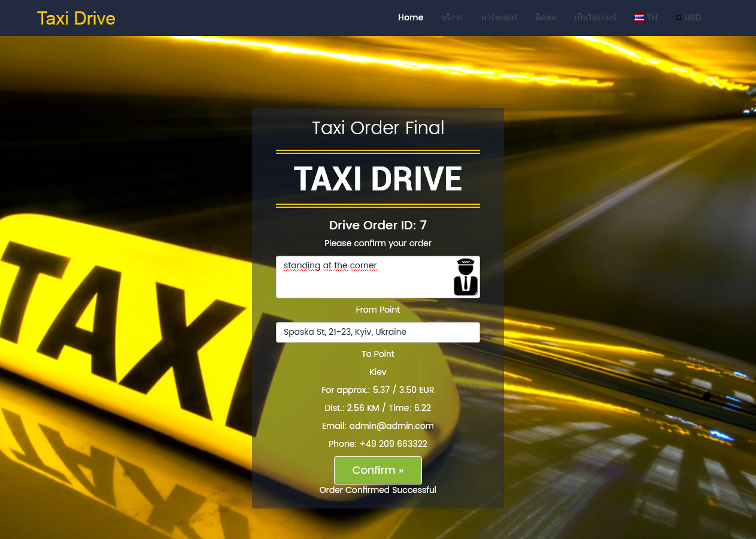Click the 'For approx.: 5.37 / 3.50 EUR' line
Image resolution: width=756 pixels, height=539 pixels.
(378, 390)
